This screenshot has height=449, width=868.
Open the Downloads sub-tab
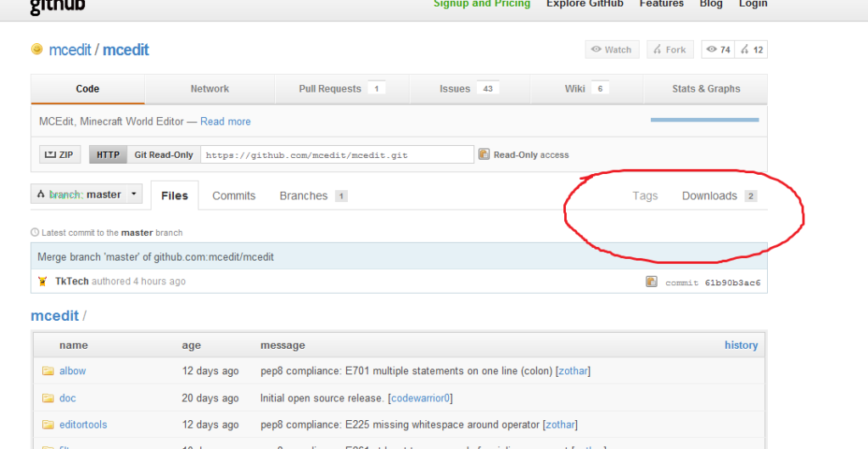pos(719,195)
